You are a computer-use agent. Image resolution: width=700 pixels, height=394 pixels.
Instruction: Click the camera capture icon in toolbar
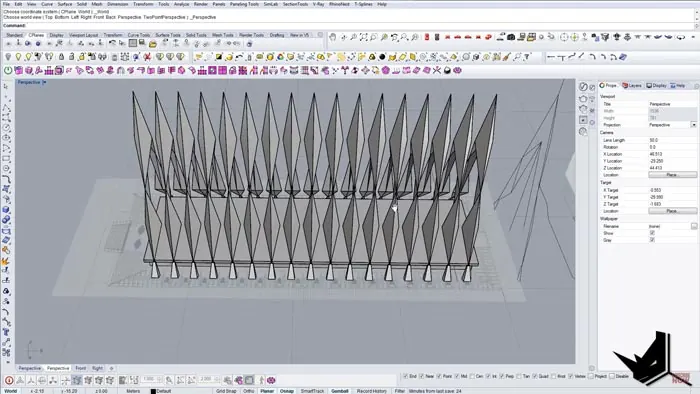coord(511,37)
